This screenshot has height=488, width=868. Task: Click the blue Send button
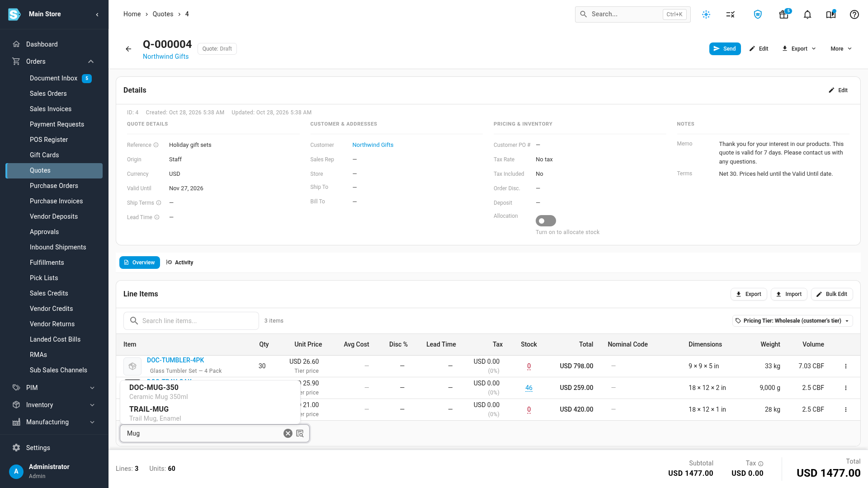725,49
